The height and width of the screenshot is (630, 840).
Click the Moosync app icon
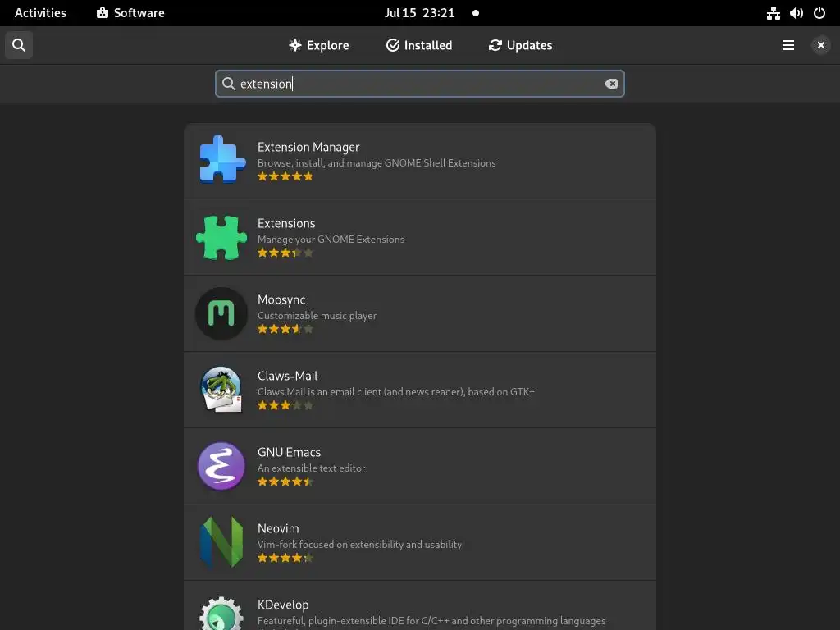(221, 313)
